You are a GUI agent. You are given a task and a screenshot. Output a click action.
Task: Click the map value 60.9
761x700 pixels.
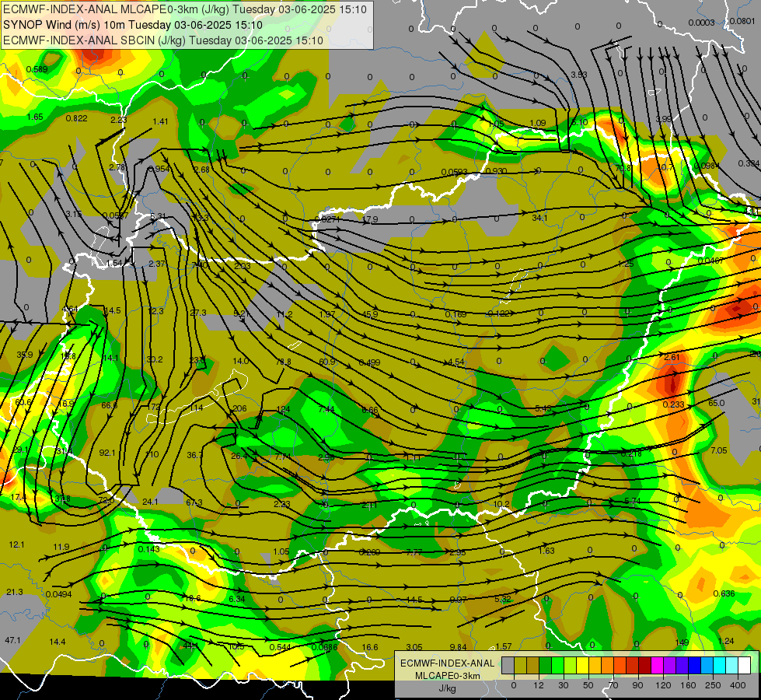[327, 362]
